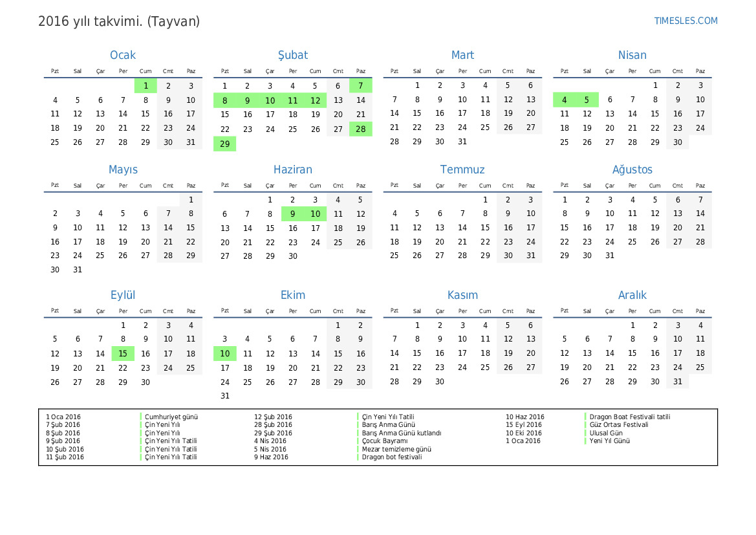
Task: Click day 30 in Kasım
Action: click(x=440, y=382)
